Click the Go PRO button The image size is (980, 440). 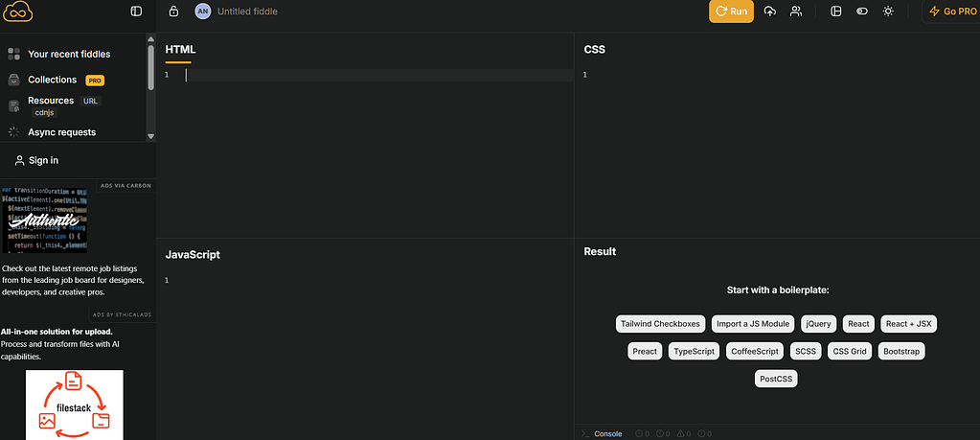[x=950, y=12]
